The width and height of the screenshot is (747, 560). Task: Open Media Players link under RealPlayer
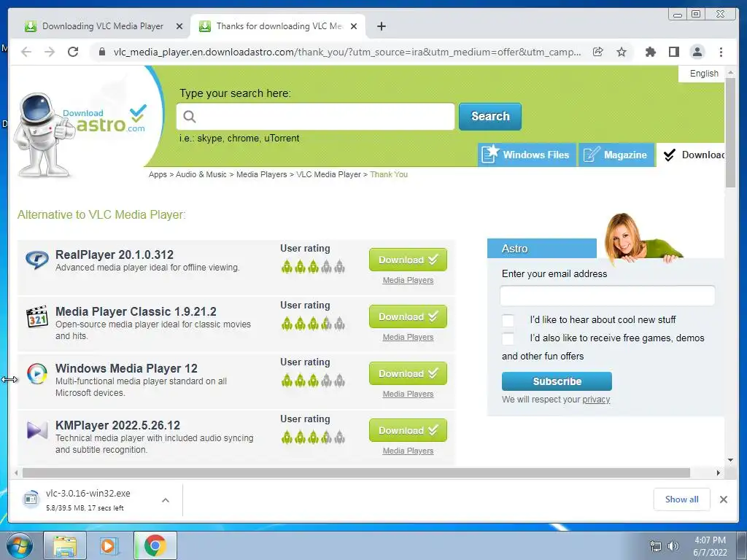[408, 281]
